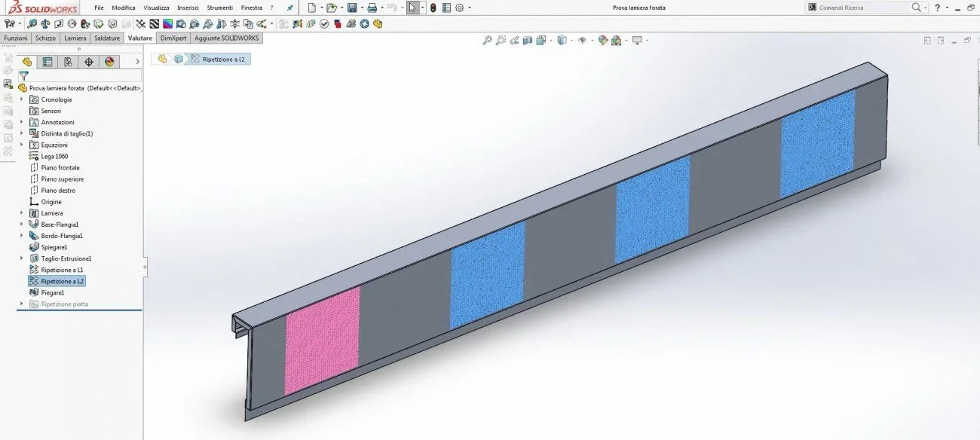The image size is (980, 440).
Task: Toggle the Hide/Show Items eye icon
Action: [582, 41]
